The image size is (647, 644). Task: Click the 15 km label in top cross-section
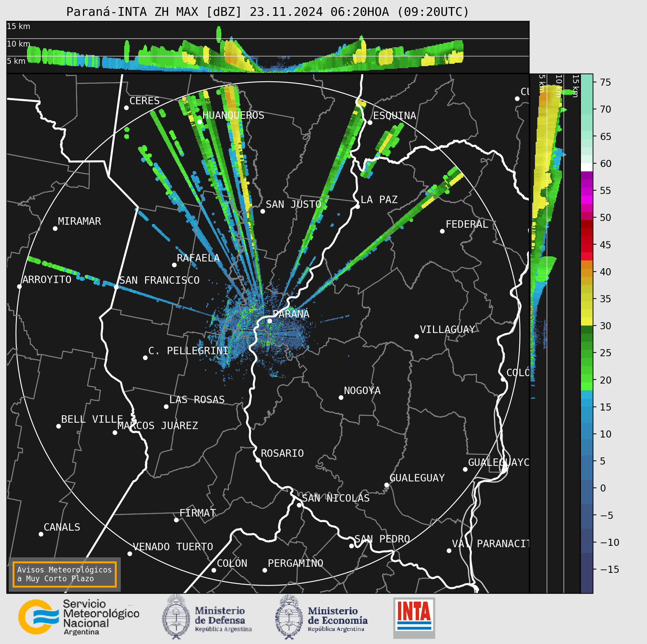tap(19, 26)
